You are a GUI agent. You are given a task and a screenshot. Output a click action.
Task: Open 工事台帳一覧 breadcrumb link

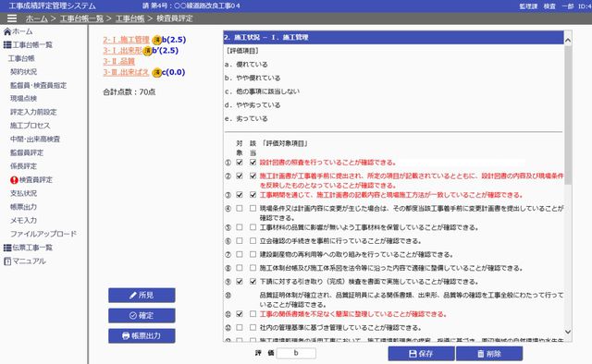(81, 18)
